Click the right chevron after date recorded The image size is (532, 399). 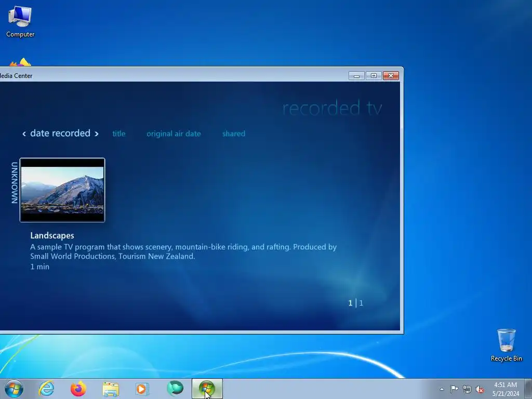(x=96, y=134)
